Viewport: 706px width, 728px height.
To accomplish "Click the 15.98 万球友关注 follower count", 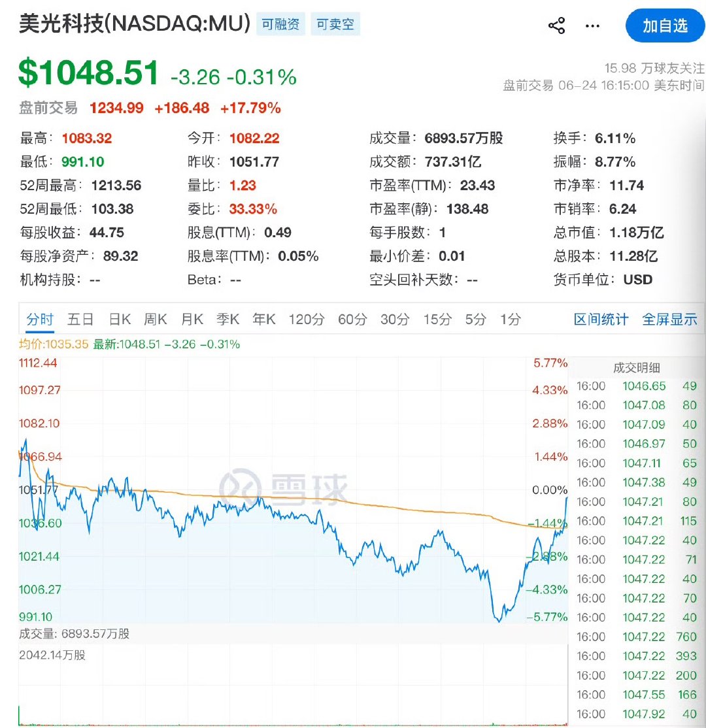I will tap(654, 68).
